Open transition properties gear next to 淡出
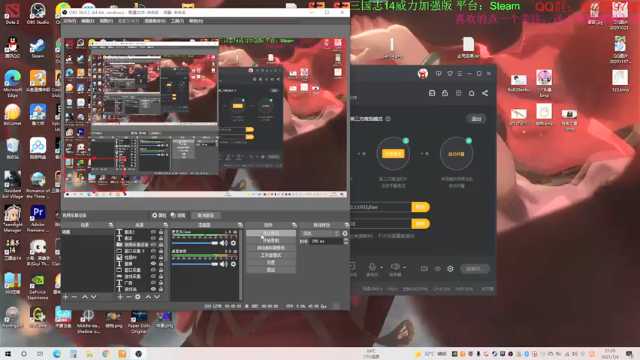 point(345,233)
